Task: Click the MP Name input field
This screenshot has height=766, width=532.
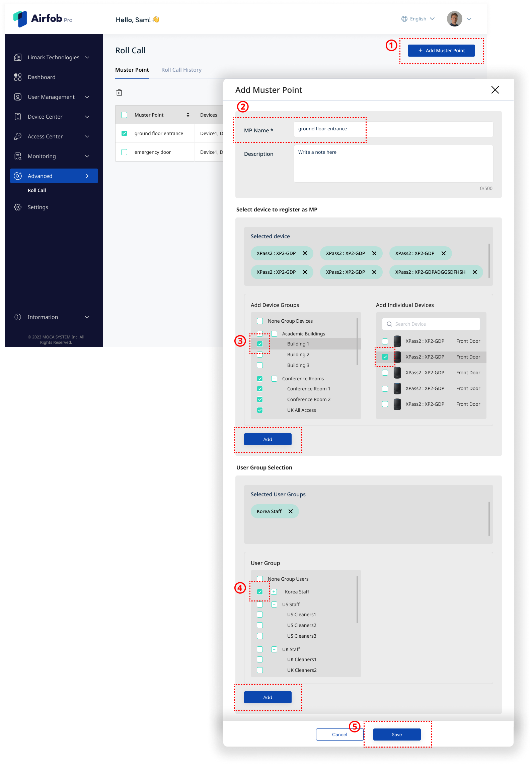Action: pos(393,129)
